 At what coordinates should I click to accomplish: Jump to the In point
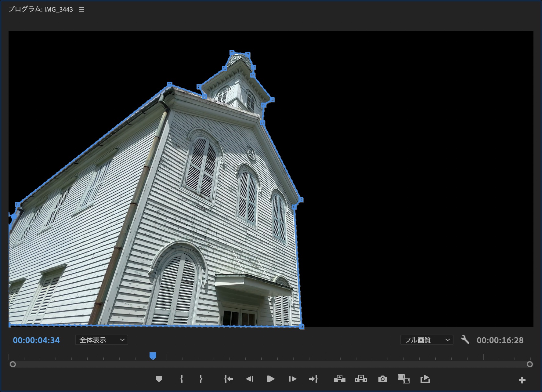(x=228, y=379)
